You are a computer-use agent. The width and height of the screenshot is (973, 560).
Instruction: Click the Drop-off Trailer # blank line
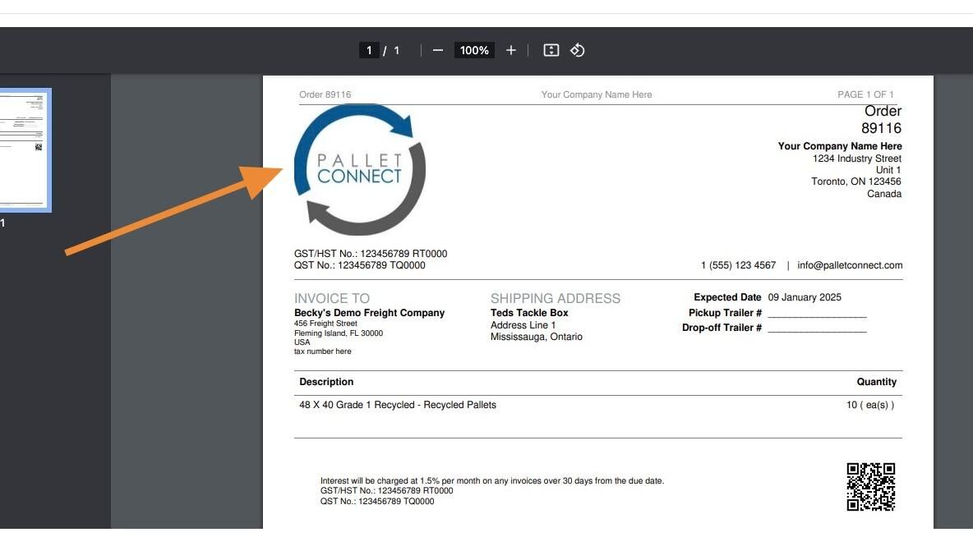point(817,328)
